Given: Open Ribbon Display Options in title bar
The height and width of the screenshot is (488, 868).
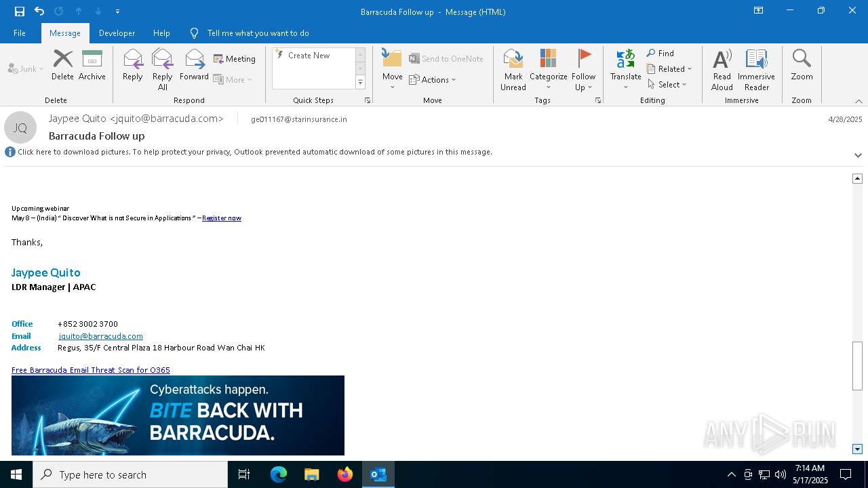Looking at the screenshot, I should click(x=759, y=11).
